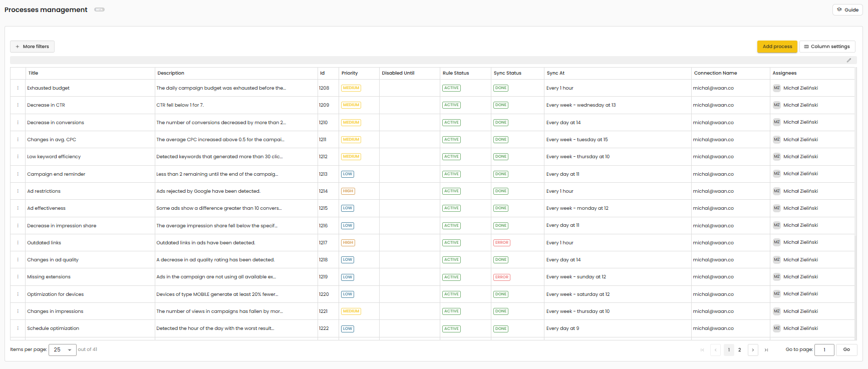The height and width of the screenshot is (369, 868).
Task: Jump to the last page arrow
Action: (x=766, y=349)
